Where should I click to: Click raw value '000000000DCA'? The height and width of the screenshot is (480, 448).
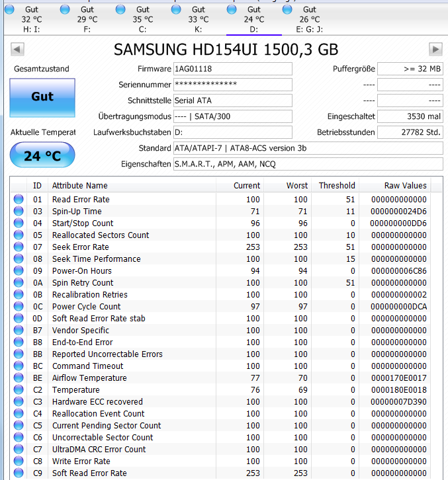(x=398, y=306)
